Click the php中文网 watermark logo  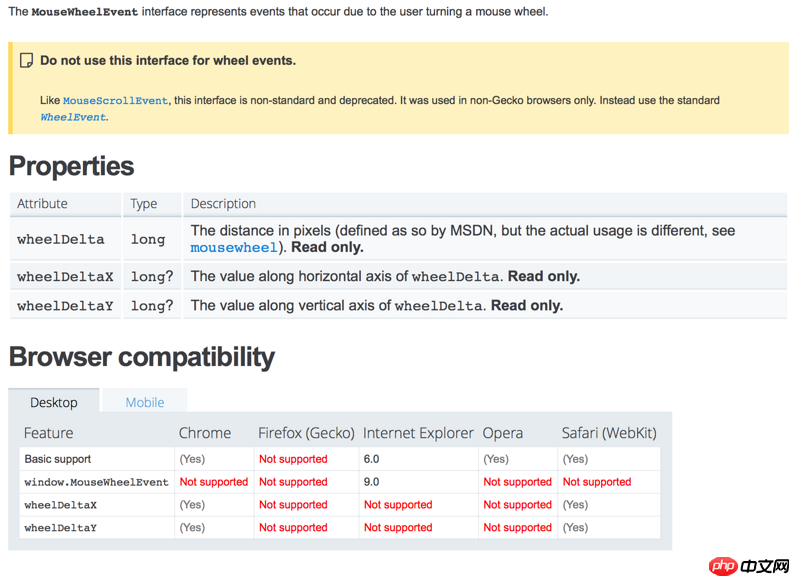click(x=750, y=566)
